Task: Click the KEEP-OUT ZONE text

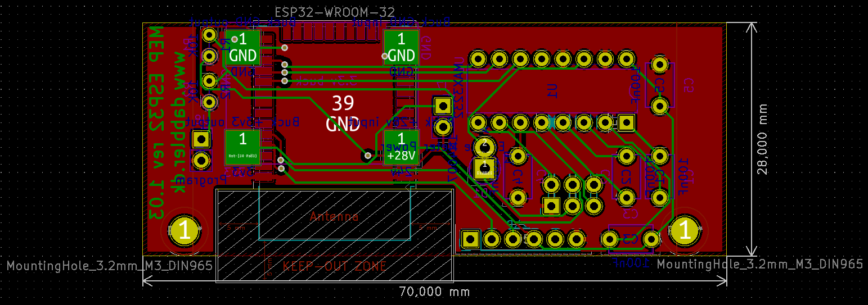Action: point(334,266)
